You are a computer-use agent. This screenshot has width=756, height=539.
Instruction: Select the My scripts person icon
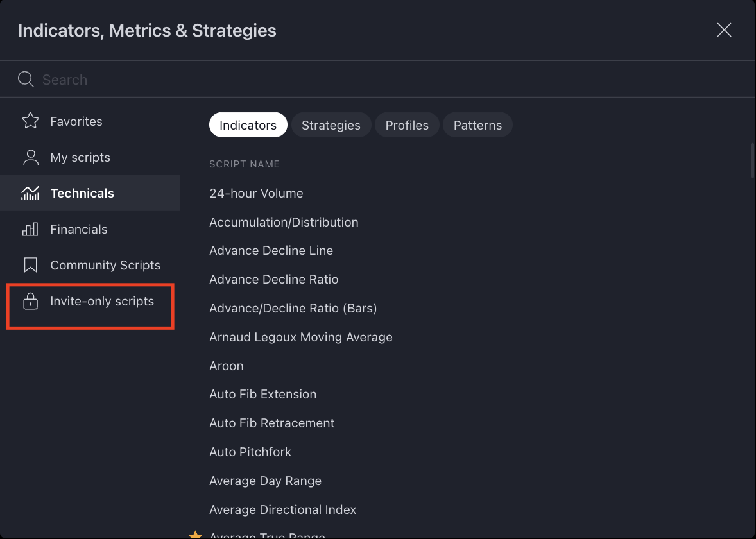[x=30, y=157]
